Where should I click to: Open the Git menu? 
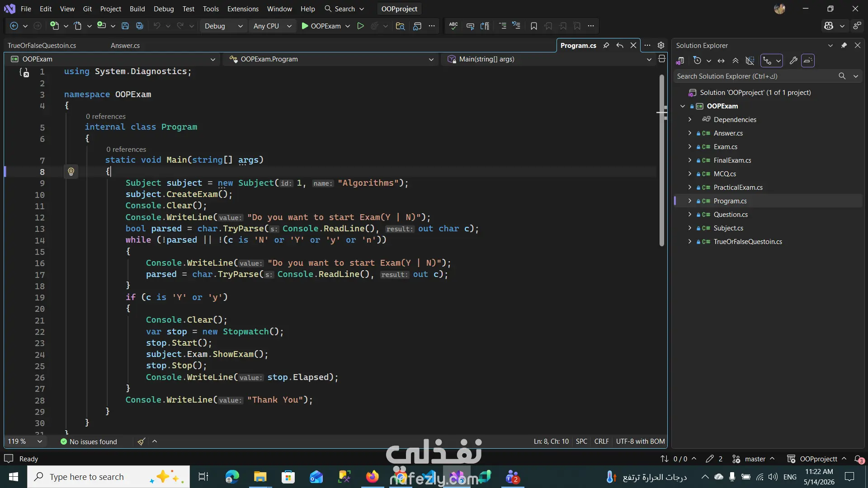[x=87, y=9]
